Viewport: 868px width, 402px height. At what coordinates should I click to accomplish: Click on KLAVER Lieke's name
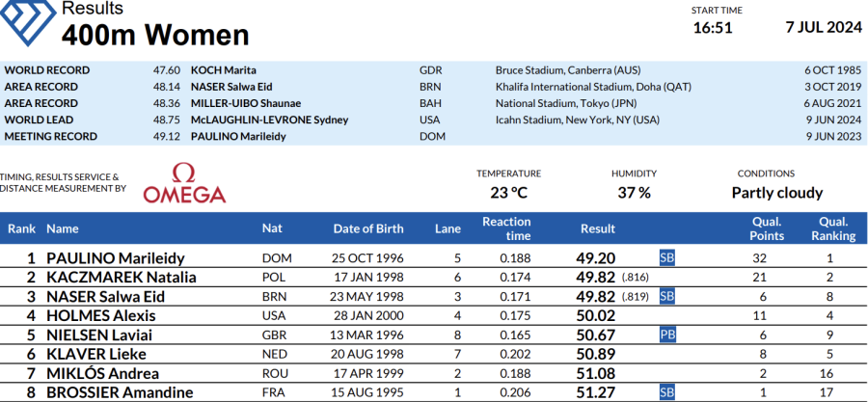click(x=97, y=354)
